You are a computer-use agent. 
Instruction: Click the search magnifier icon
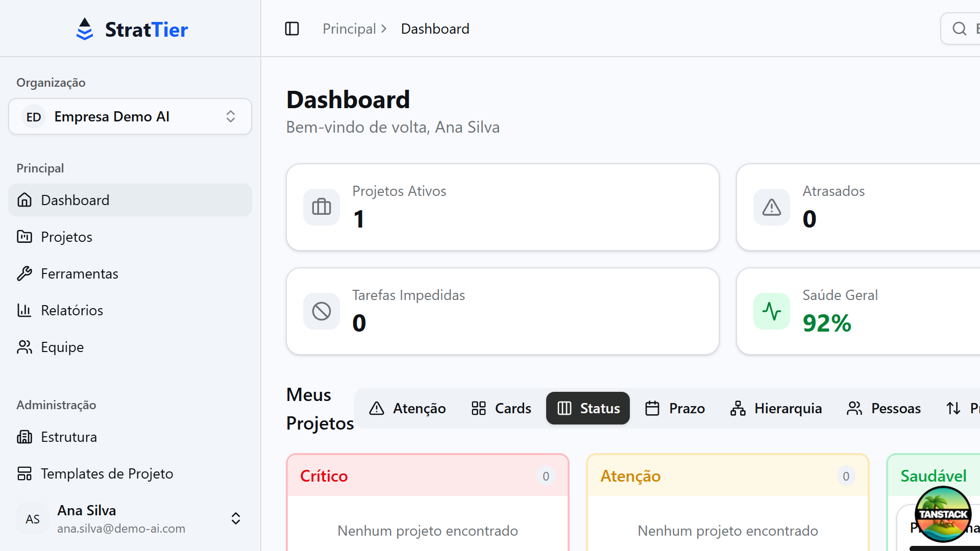pyautogui.click(x=959, y=29)
